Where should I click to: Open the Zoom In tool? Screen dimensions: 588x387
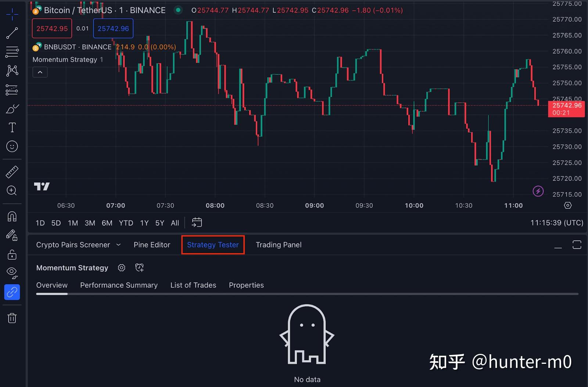tap(12, 191)
